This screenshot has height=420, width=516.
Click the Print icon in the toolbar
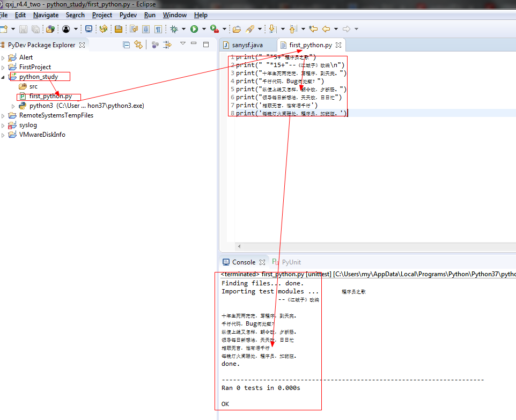120,29
